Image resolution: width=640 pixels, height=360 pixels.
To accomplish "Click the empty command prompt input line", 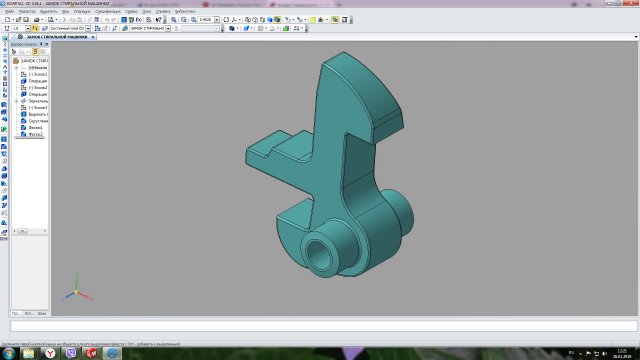I will tap(323, 326).
